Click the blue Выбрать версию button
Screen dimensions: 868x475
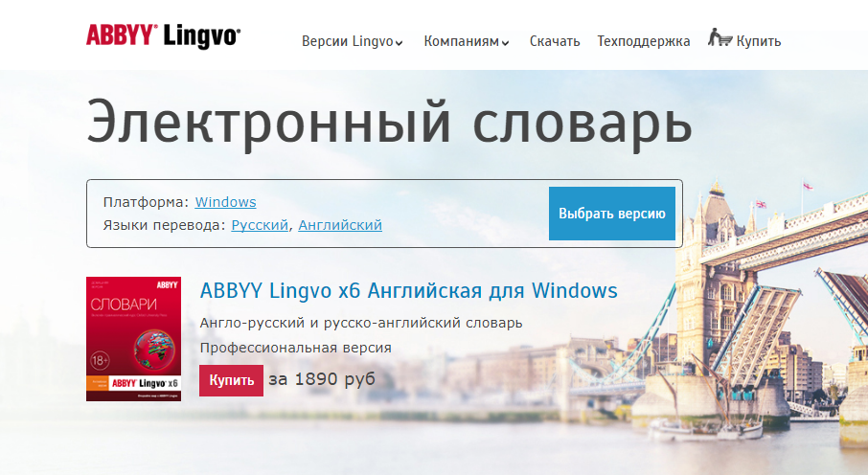point(611,214)
